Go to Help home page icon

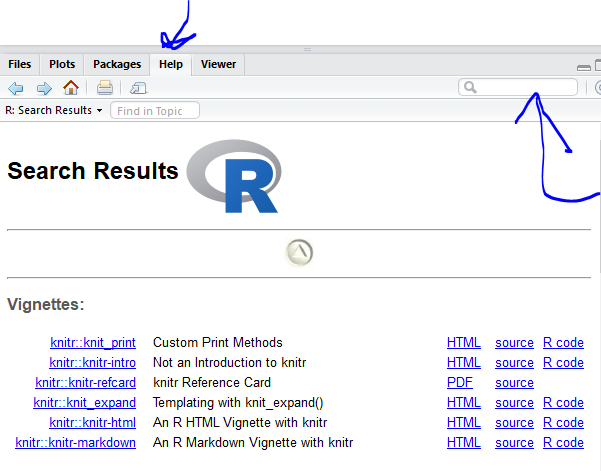pos(70,88)
